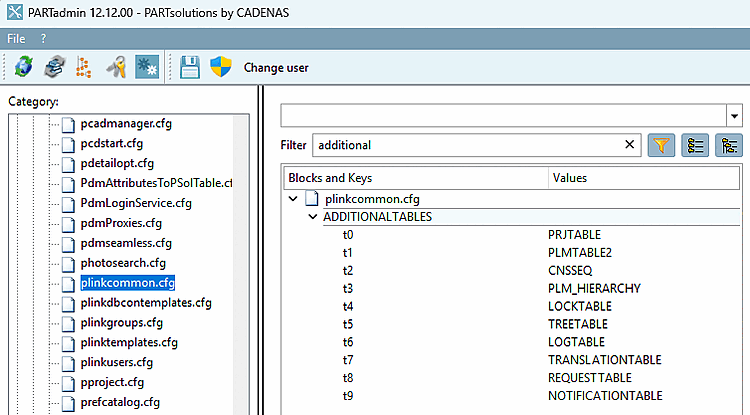Select pproject.cfg in Category tree
The image size is (750, 415).
tap(112, 382)
